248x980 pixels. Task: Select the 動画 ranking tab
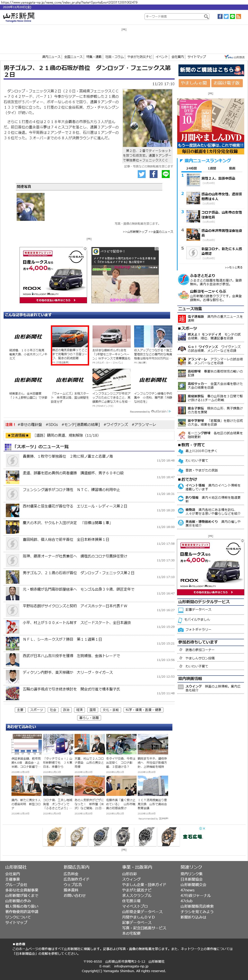point(232,168)
